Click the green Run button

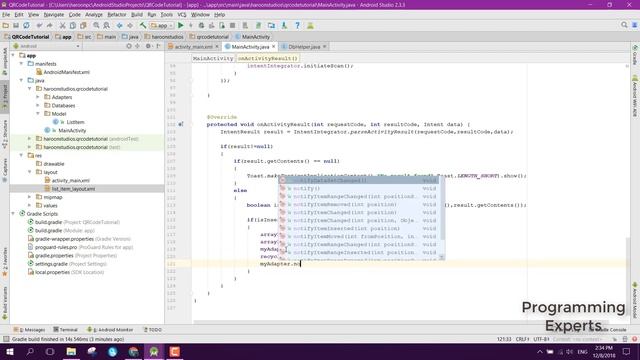coord(181,25)
